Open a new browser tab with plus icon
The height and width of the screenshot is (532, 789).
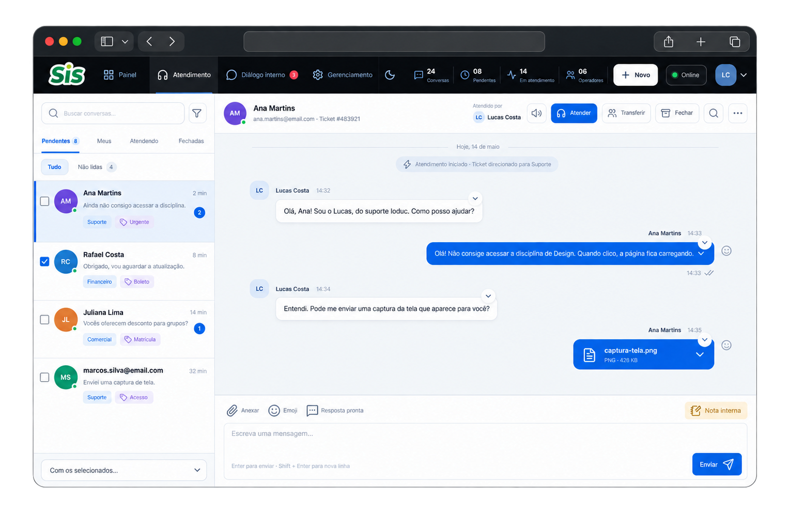tap(701, 41)
